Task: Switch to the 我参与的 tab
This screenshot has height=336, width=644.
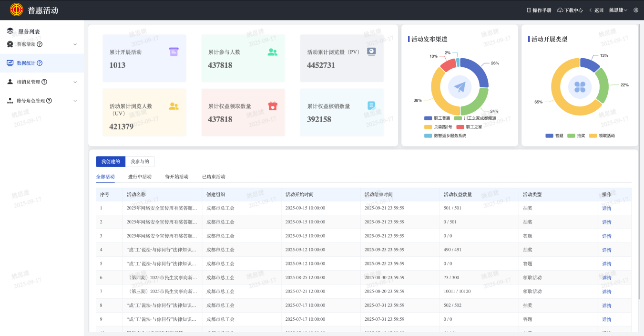Action: 140,162
